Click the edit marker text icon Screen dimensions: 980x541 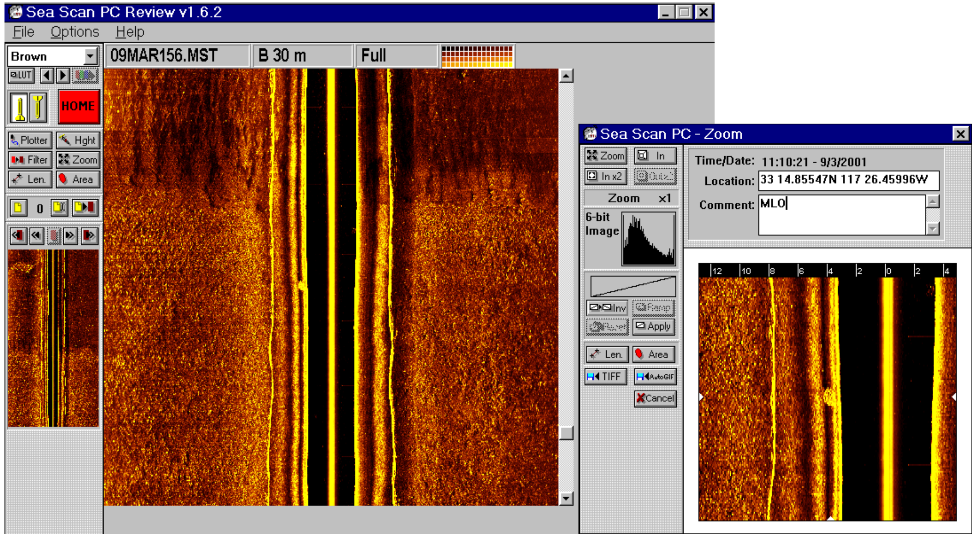pos(59,208)
